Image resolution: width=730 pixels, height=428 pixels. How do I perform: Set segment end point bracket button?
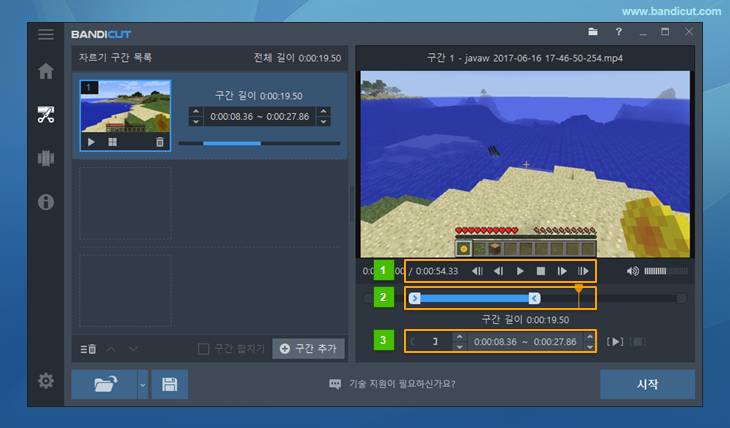(435, 341)
